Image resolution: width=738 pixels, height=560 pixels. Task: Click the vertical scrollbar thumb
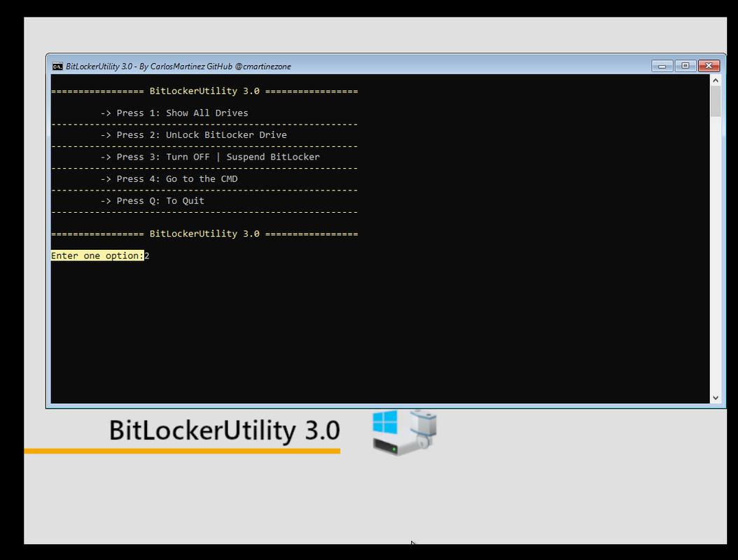pyautogui.click(x=716, y=101)
